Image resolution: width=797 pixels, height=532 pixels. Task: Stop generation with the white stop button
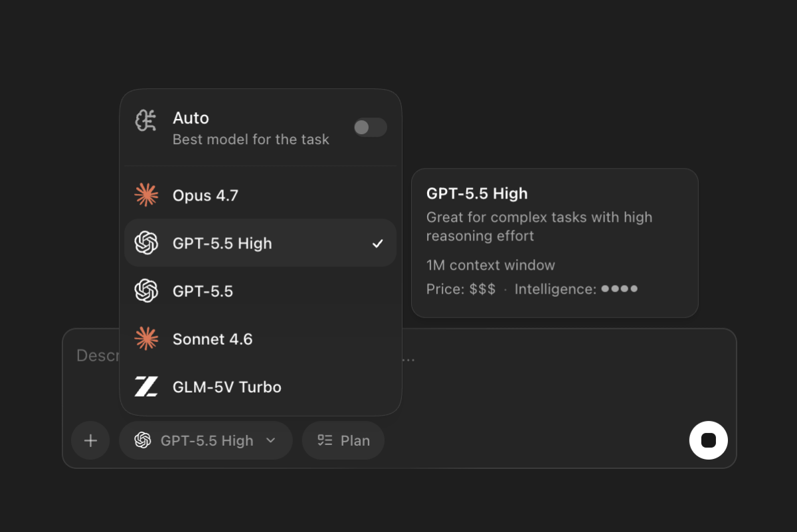click(709, 440)
